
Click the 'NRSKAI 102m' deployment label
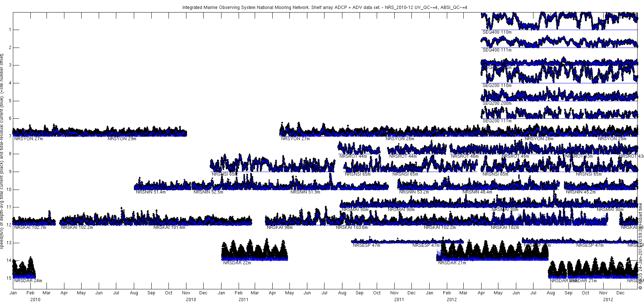click(x=505, y=227)
